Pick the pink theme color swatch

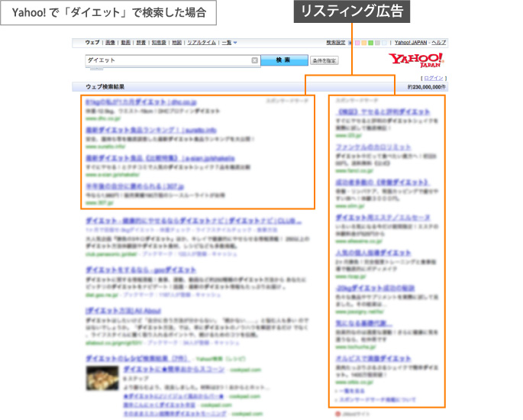click(x=357, y=43)
